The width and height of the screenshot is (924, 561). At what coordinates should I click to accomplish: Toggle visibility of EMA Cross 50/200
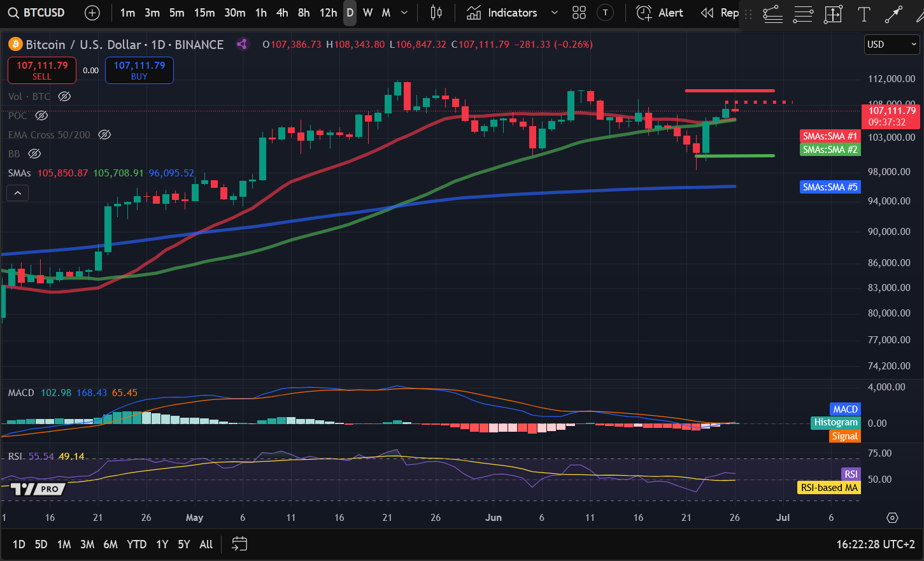104,134
